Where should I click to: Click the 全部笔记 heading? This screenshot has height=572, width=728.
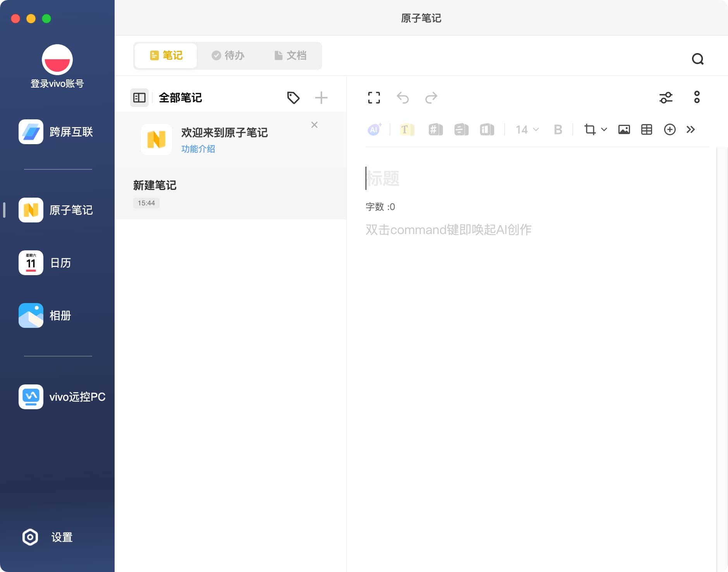(x=180, y=98)
